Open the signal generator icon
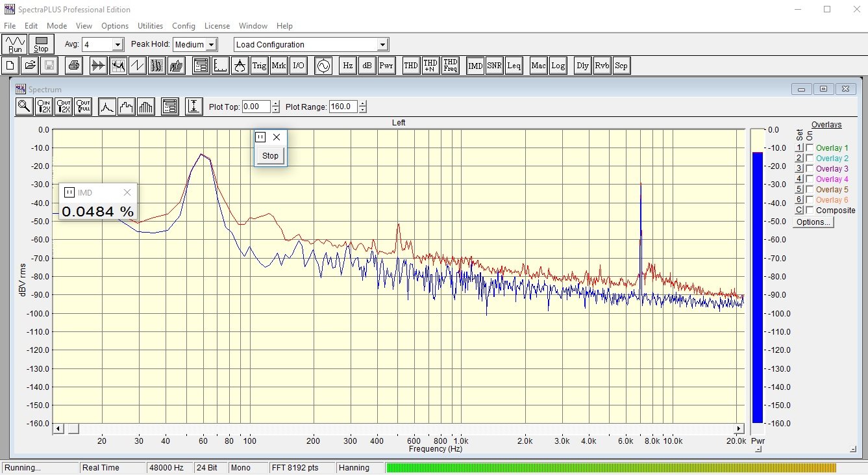This screenshot has width=868, height=475. [323, 66]
